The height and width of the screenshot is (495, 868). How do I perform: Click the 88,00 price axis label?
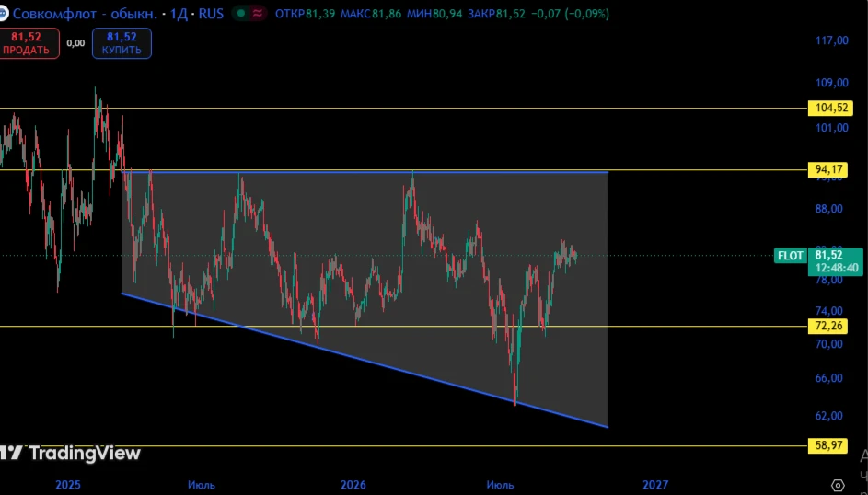828,209
